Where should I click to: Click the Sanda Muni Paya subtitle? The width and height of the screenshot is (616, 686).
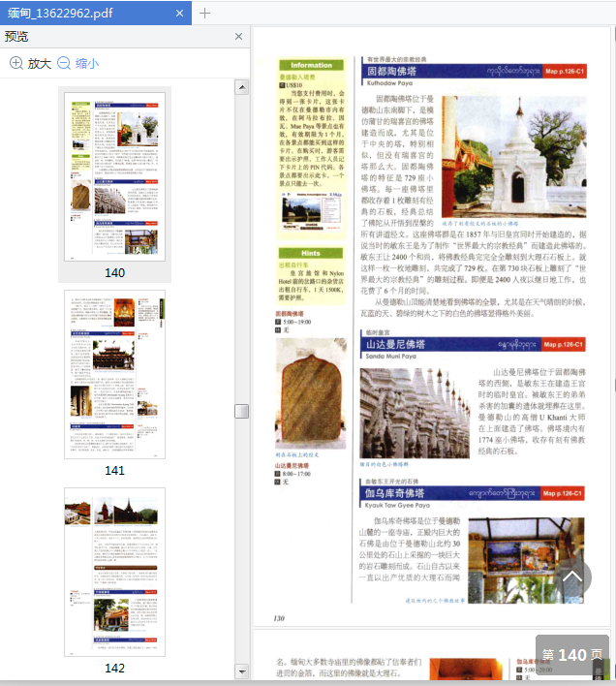pyautogui.click(x=391, y=357)
